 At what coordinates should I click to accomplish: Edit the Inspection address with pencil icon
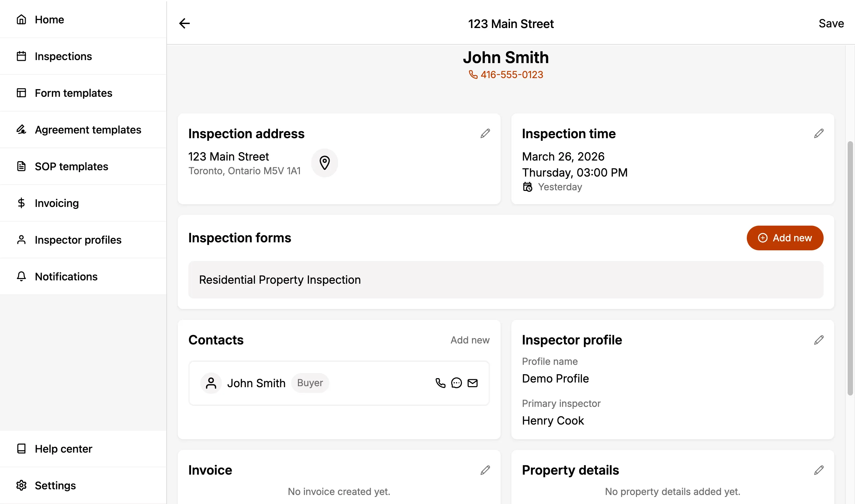tap(485, 134)
